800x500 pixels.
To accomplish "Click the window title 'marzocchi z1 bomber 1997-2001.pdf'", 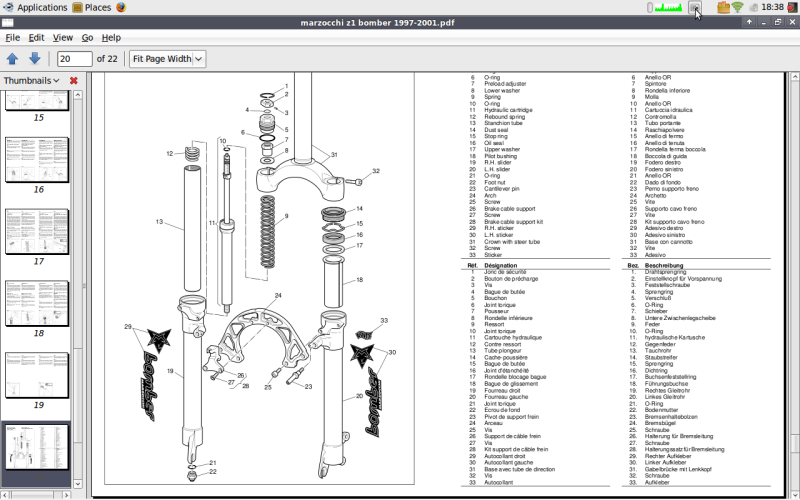I will pyautogui.click(x=378, y=22).
